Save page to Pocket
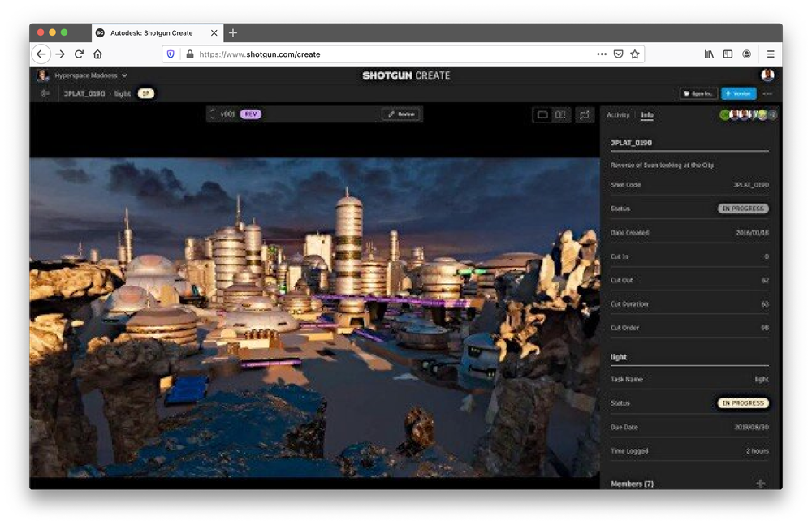Image resolution: width=812 pixels, height=525 pixels. [x=618, y=54]
